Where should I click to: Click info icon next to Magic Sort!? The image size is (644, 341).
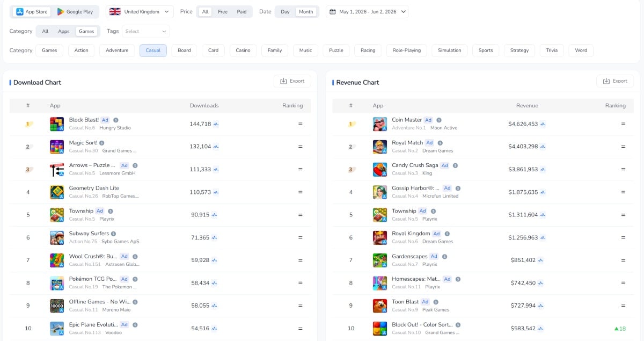(x=102, y=143)
